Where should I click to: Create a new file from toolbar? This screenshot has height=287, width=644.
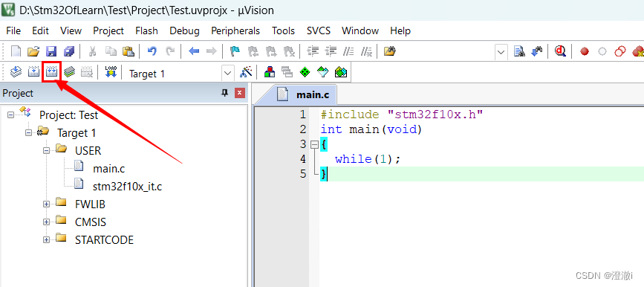[x=16, y=51]
